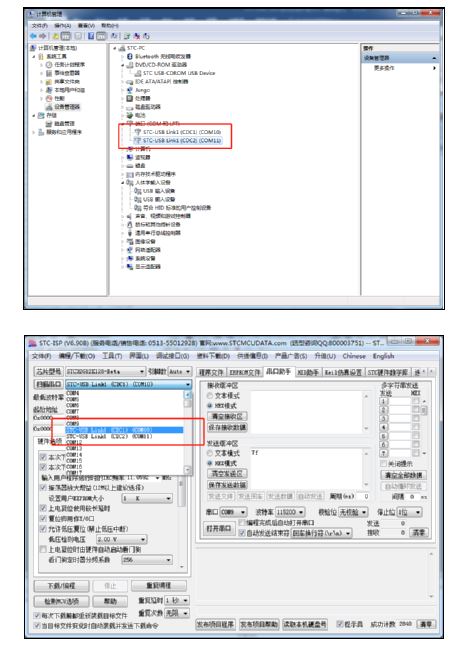Screen dimensions: 470x651
Task: Open File menu in Computer Management
Action: click(x=39, y=26)
